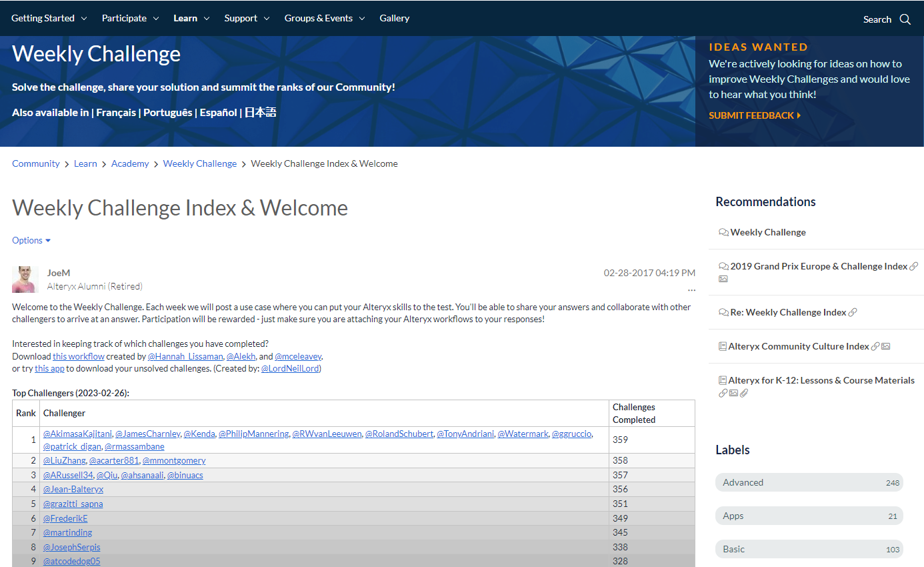Click the 359 challenges completed cell
This screenshot has width=924, height=567.
[x=652, y=440]
